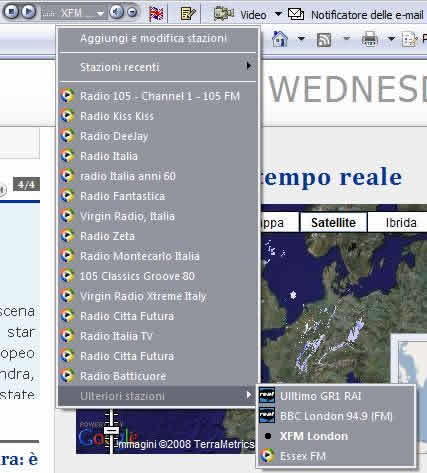This screenshot has width=427, height=473.
Task: Click Essex FM station icon
Action: pyautogui.click(x=267, y=456)
